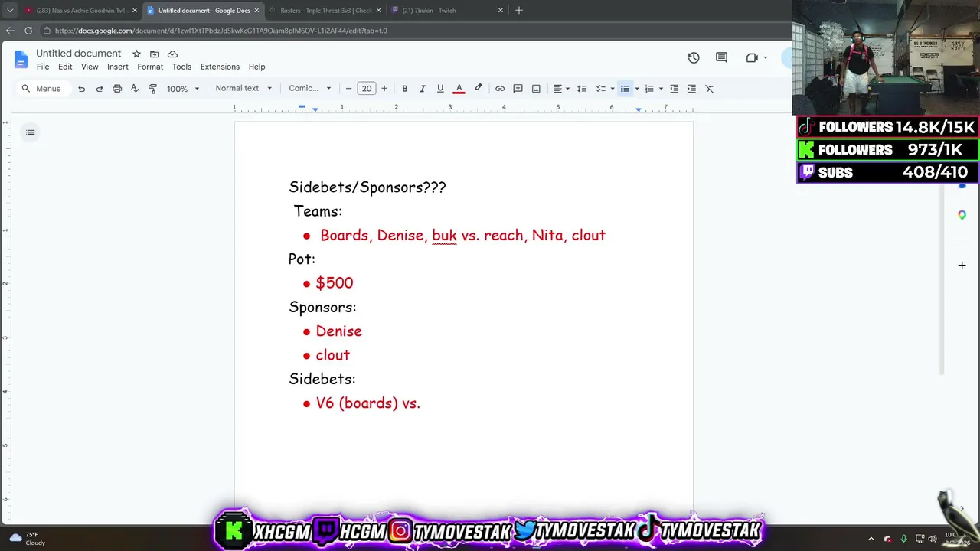Check the cloud save status icon
This screenshot has height=551, width=980.
172,54
